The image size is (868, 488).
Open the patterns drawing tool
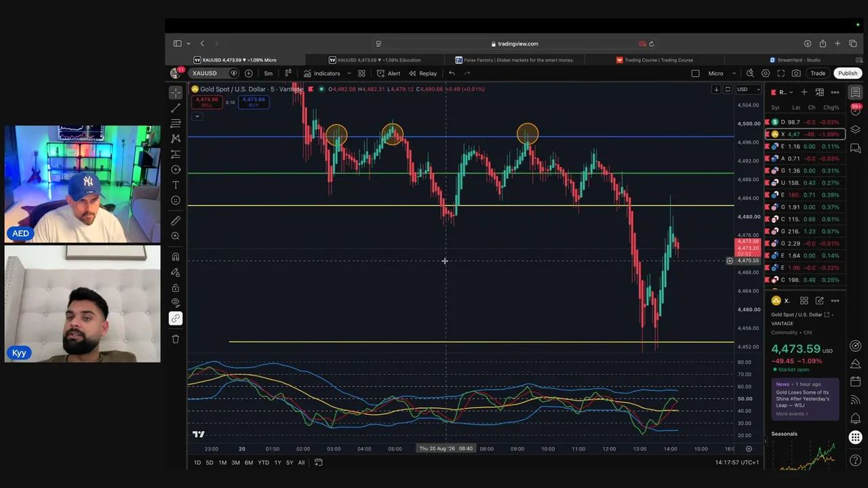tap(176, 138)
